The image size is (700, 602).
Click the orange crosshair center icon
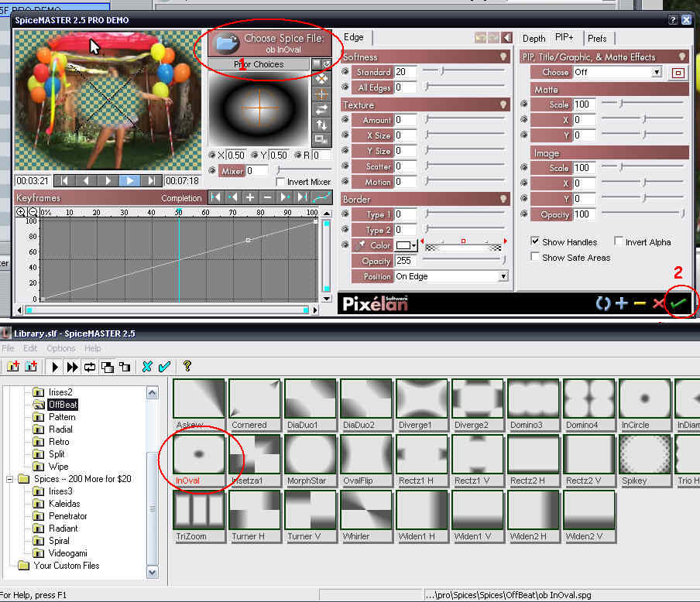321,94
